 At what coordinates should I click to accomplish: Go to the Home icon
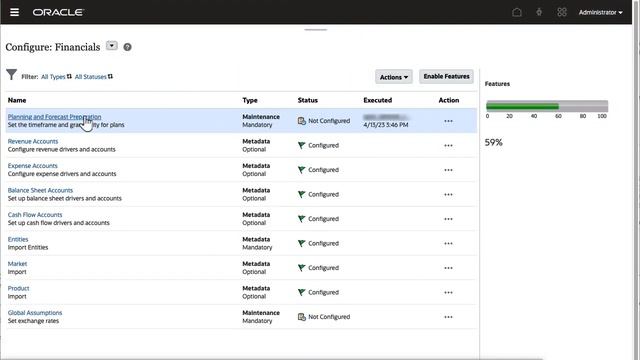coord(517,12)
